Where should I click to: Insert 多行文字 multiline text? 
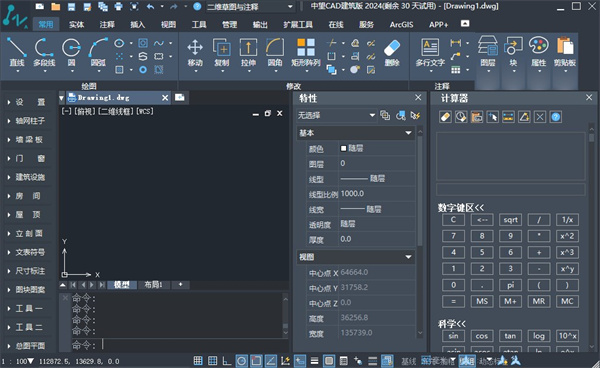coord(430,52)
